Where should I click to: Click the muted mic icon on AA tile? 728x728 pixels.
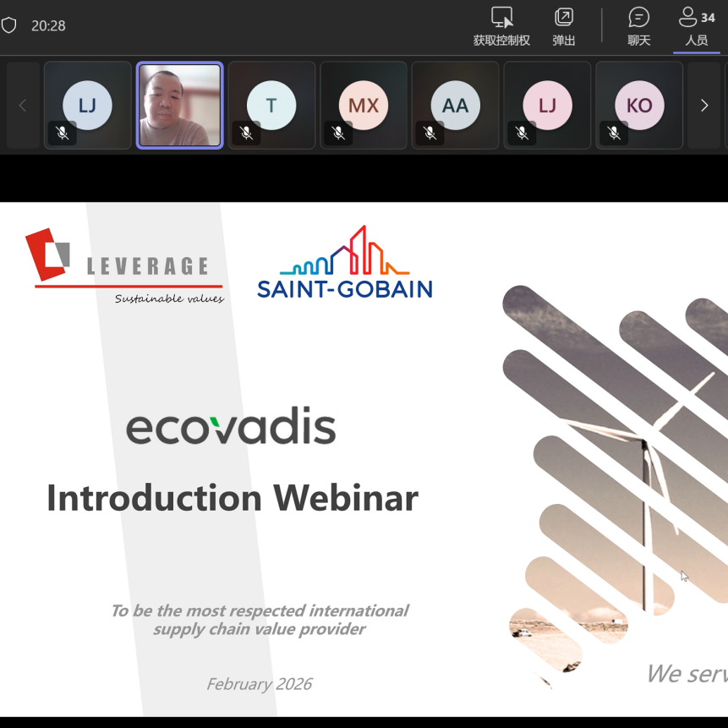[x=430, y=133]
